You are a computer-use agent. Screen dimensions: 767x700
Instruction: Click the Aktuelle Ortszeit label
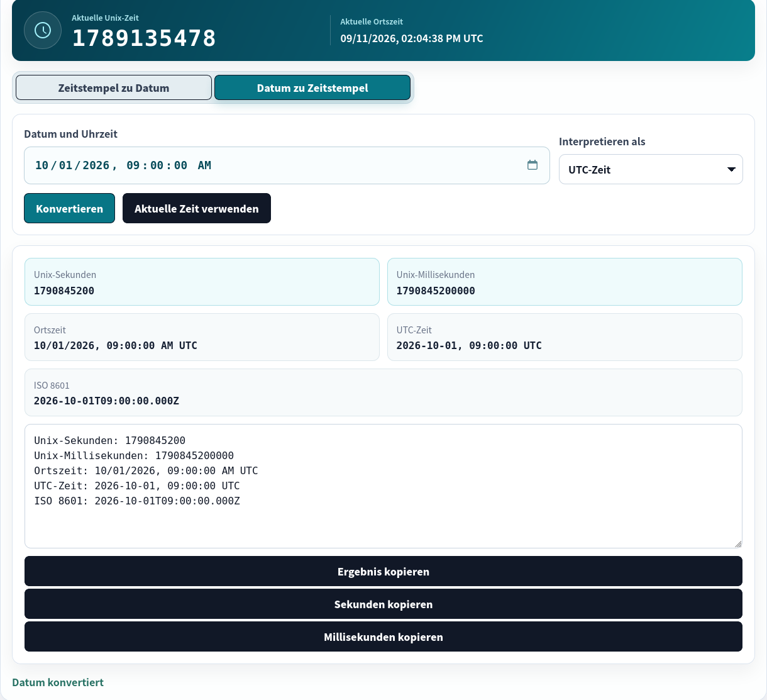[x=372, y=21]
